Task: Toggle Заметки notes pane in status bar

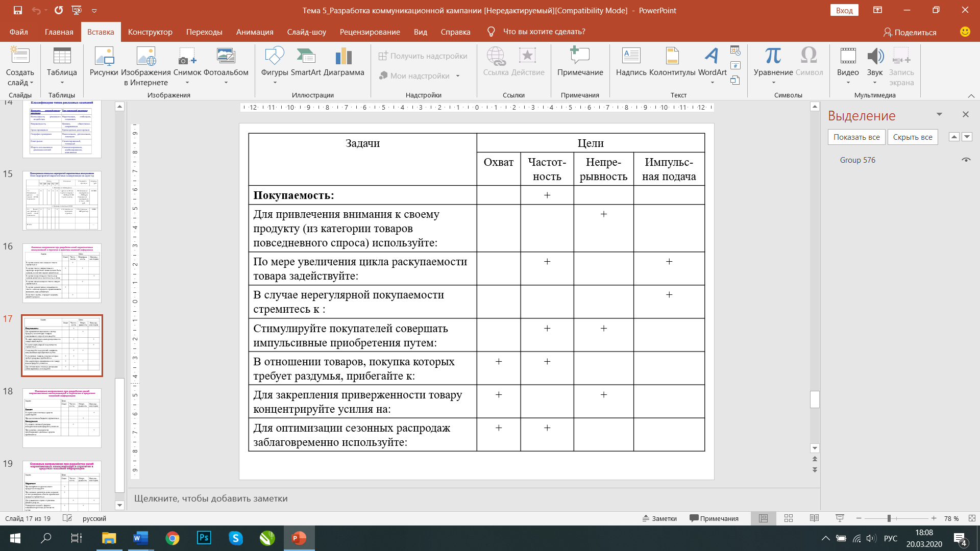Action: click(659, 518)
